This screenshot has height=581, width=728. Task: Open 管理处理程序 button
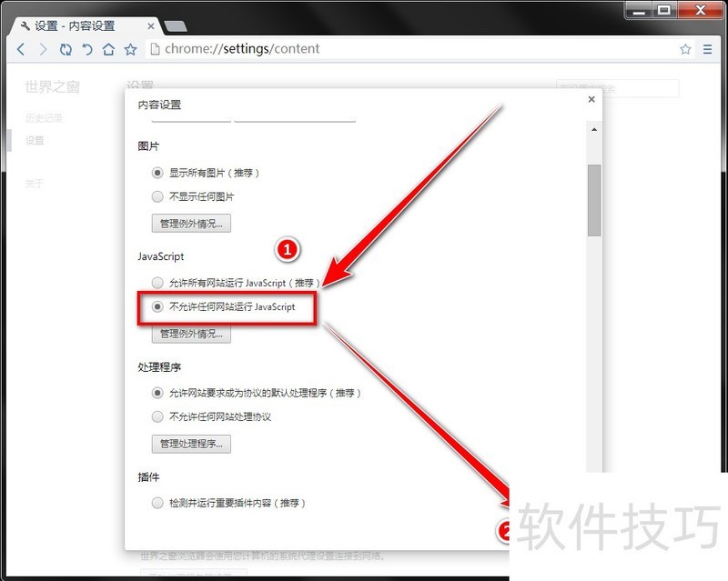pyautogui.click(x=191, y=444)
